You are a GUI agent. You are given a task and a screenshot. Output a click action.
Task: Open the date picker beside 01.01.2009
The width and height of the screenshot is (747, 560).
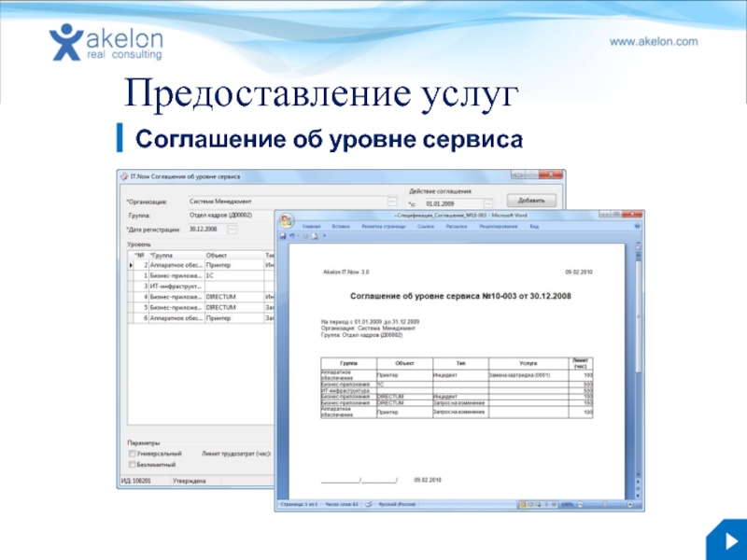(x=487, y=203)
